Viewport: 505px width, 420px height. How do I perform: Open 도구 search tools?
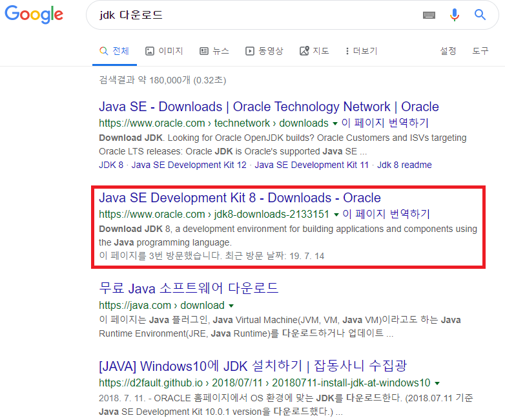[480, 51]
